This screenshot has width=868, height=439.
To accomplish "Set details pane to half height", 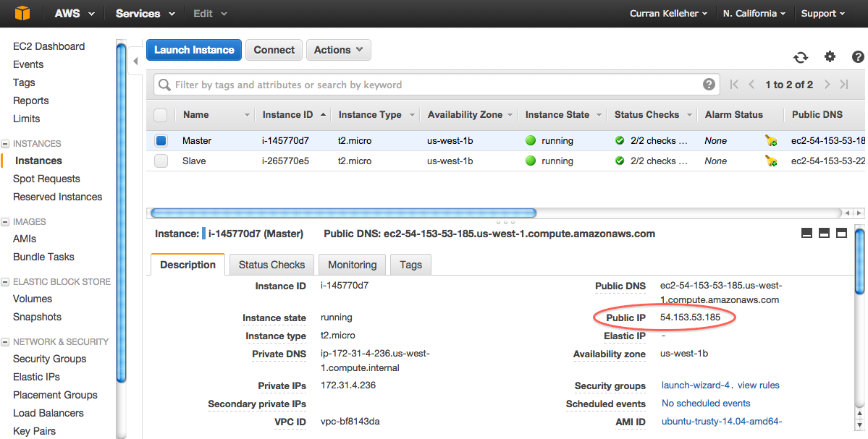I will pyautogui.click(x=824, y=234).
